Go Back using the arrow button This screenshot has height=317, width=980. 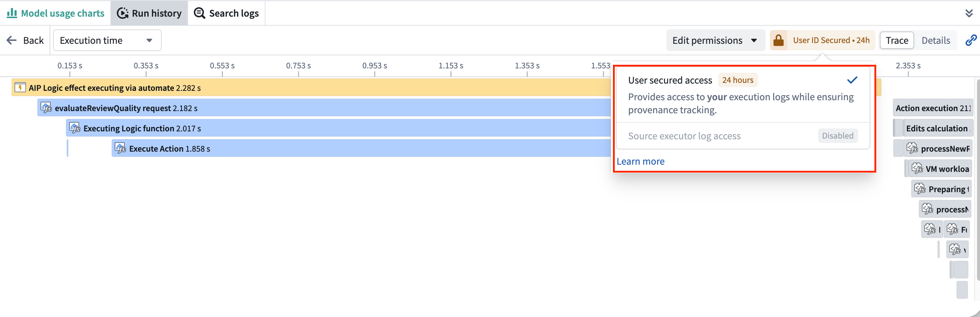(x=25, y=40)
